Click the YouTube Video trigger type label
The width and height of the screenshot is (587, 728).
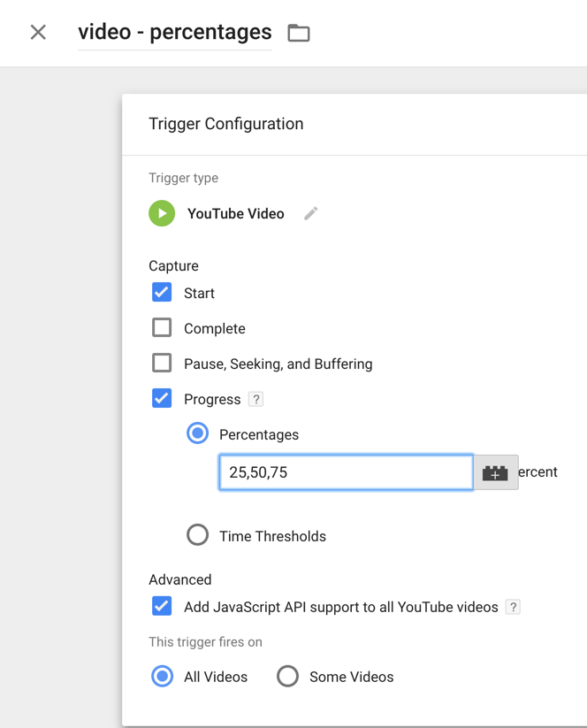click(x=236, y=213)
